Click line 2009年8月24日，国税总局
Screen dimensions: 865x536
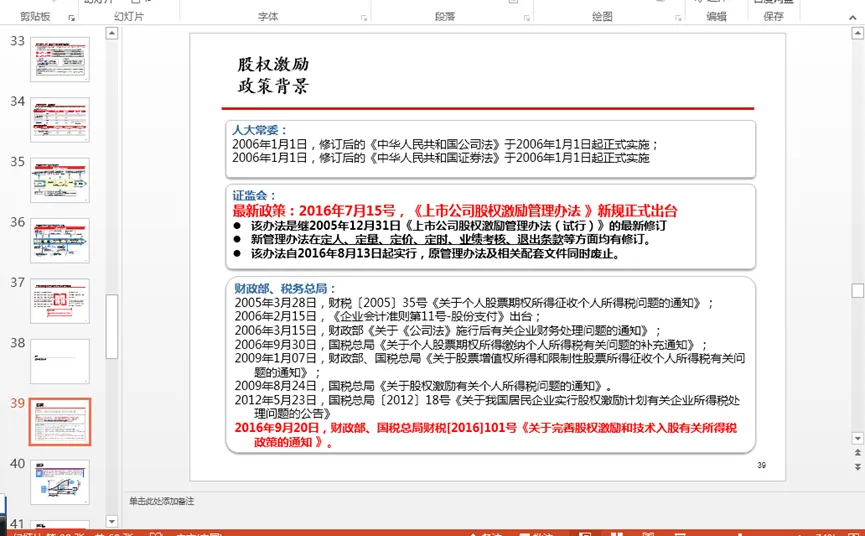click(423, 386)
